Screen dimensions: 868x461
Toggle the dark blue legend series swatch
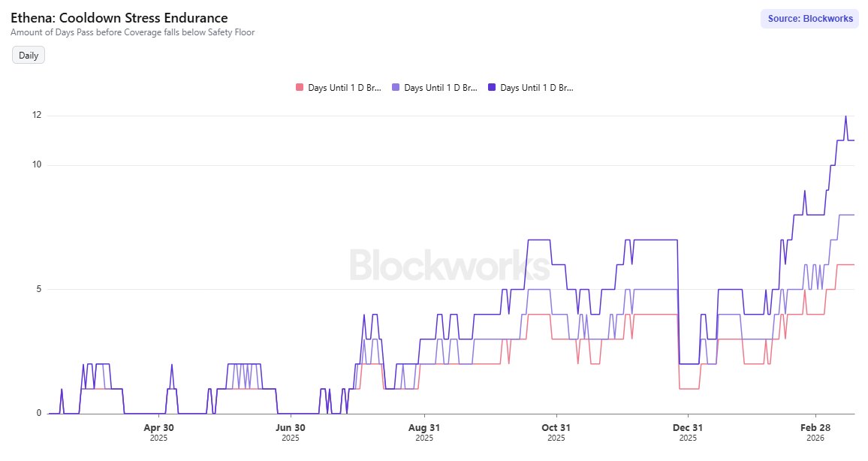[493, 87]
